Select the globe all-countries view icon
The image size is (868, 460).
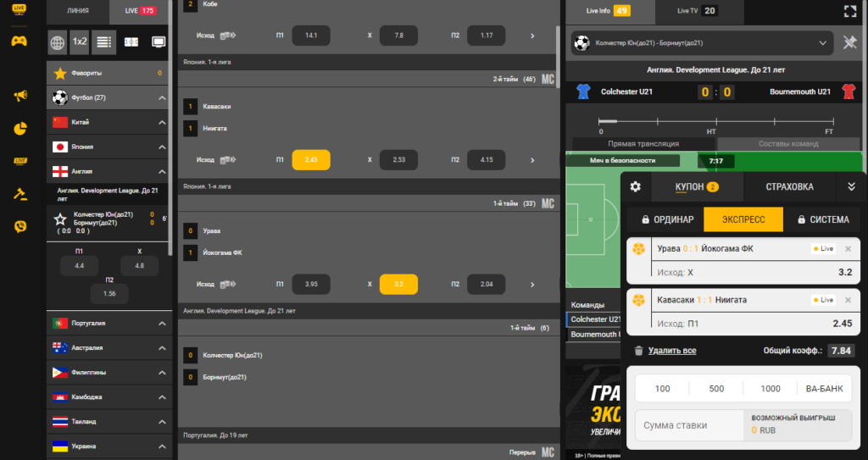(x=58, y=42)
